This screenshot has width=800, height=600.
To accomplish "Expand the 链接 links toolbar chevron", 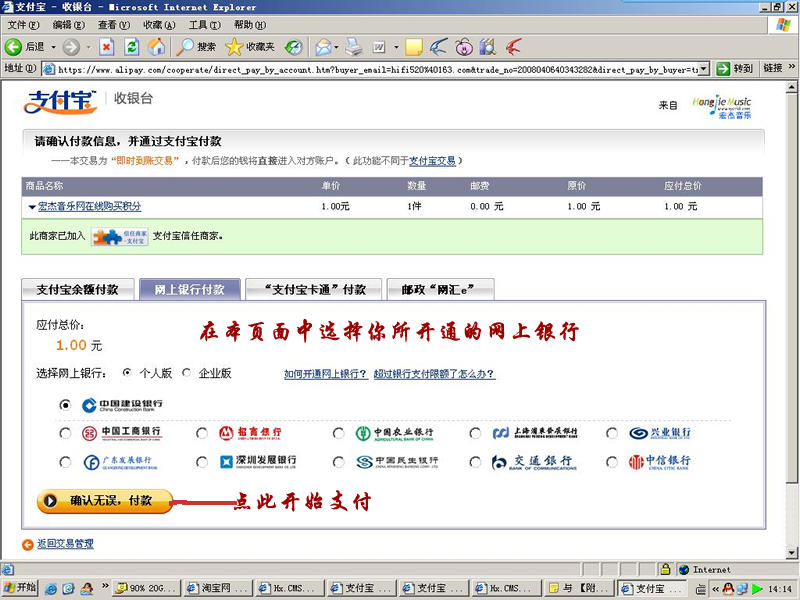I will [792, 67].
